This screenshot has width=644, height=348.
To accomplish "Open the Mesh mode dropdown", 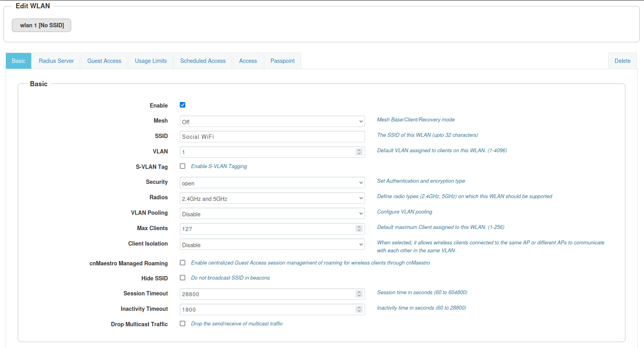I will pos(272,121).
